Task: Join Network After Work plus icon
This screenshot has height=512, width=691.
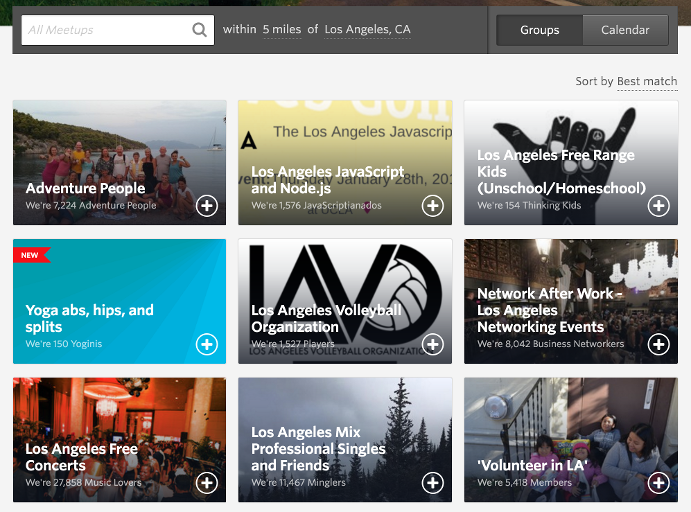Action: (659, 345)
